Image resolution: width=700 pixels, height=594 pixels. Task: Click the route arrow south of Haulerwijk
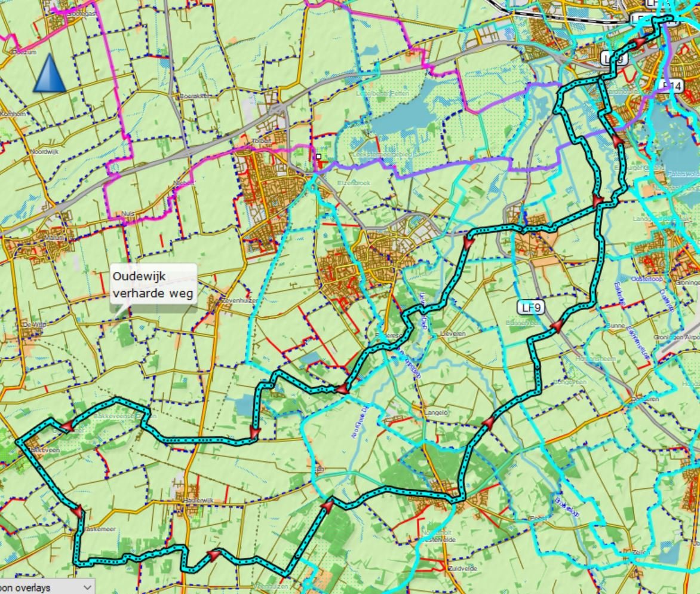click(213, 555)
